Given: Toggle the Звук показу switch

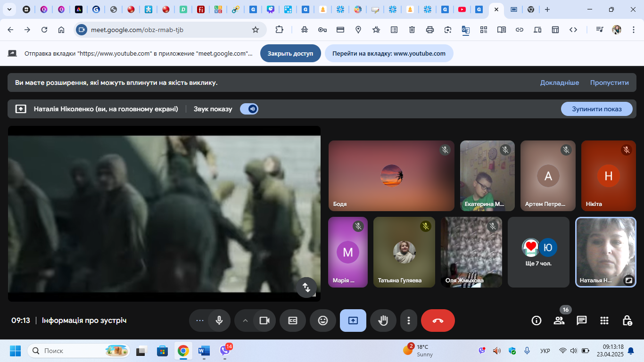Looking at the screenshot, I should (249, 109).
